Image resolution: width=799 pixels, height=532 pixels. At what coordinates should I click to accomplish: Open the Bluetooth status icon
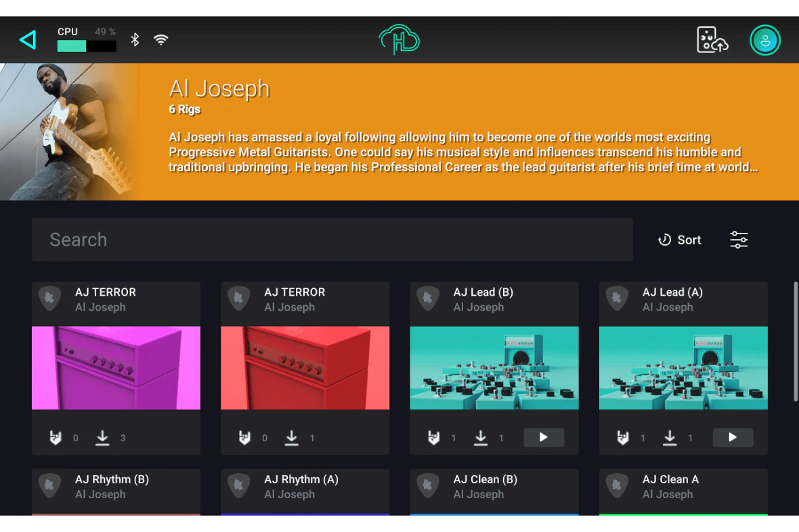click(135, 40)
